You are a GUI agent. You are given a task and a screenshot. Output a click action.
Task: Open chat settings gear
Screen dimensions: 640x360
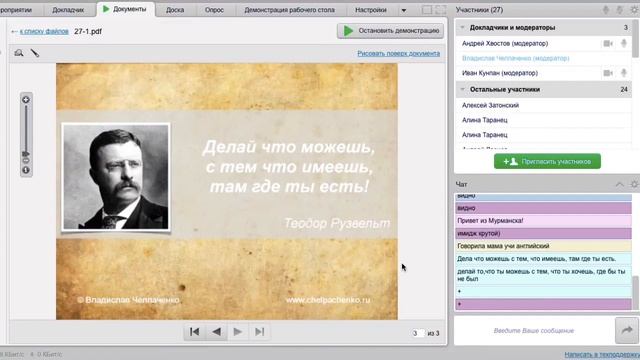634,184
